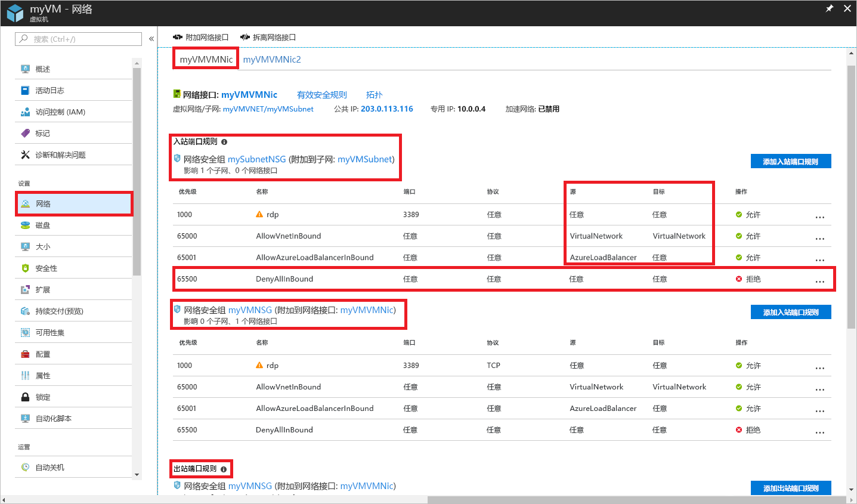Pin the myVM blade with pin icon
Image resolution: width=857 pixels, height=504 pixels.
(x=829, y=8)
